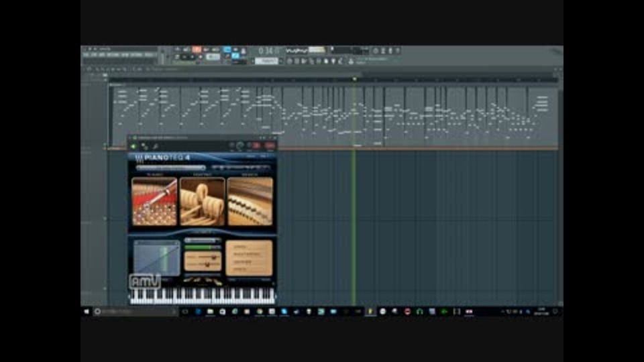
Task: Open the pattern selector in FL toolbar
Action: [266, 61]
